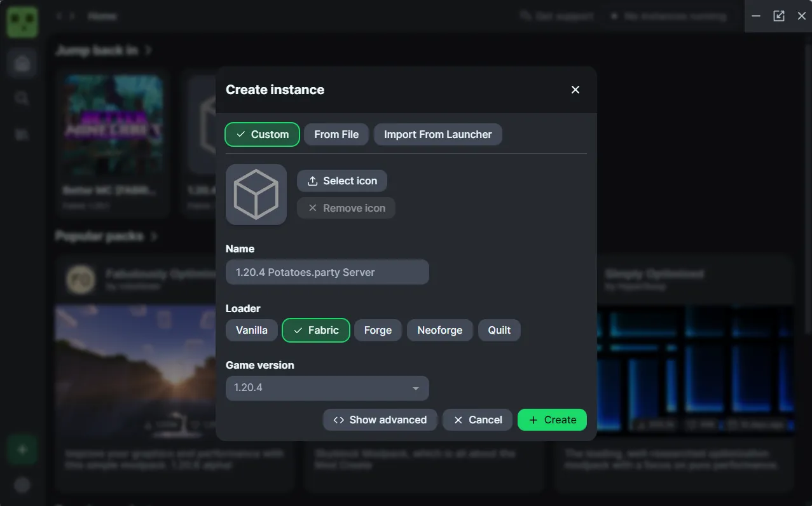Open the search/browse sidebar icon
812x506 pixels.
coord(22,98)
